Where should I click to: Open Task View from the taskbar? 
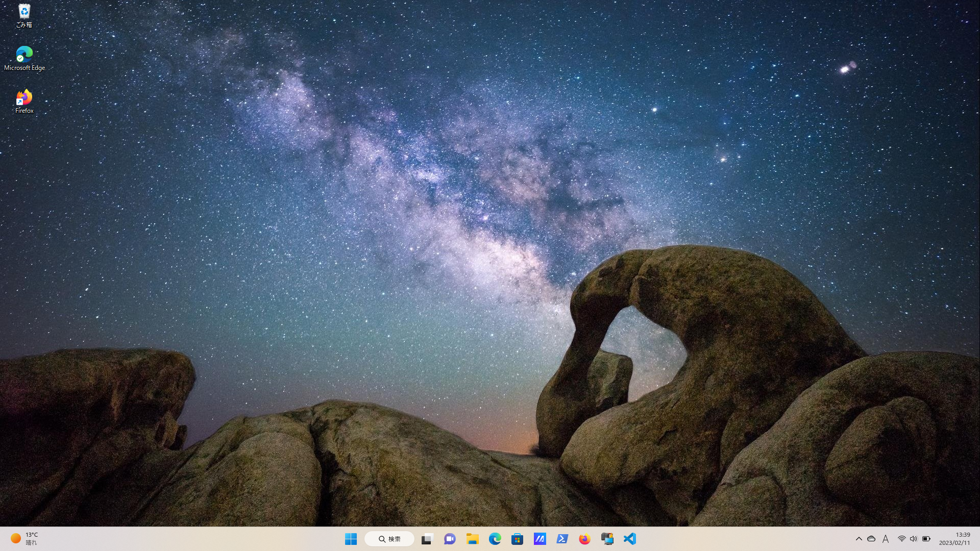pyautogui.click(x=427, y=539)
